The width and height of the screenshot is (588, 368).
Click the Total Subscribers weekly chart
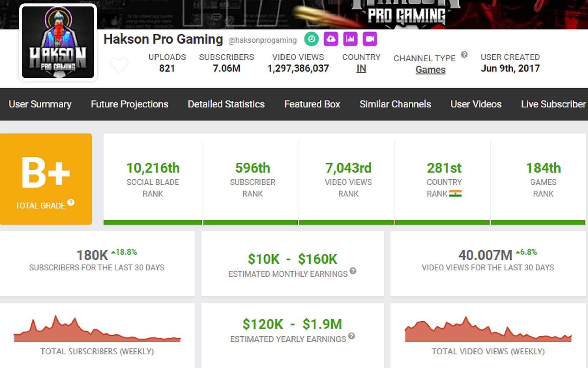(97, 329)
